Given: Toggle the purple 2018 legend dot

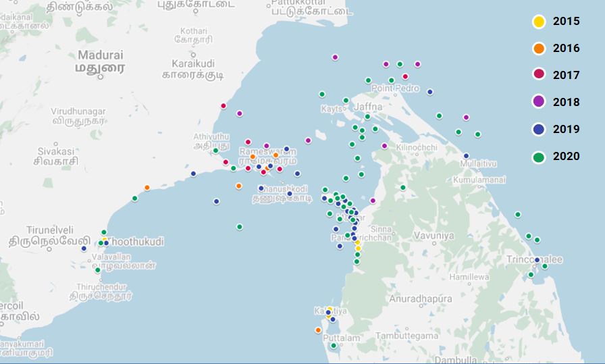Looking at the screenshot, I should pos(538,103).
